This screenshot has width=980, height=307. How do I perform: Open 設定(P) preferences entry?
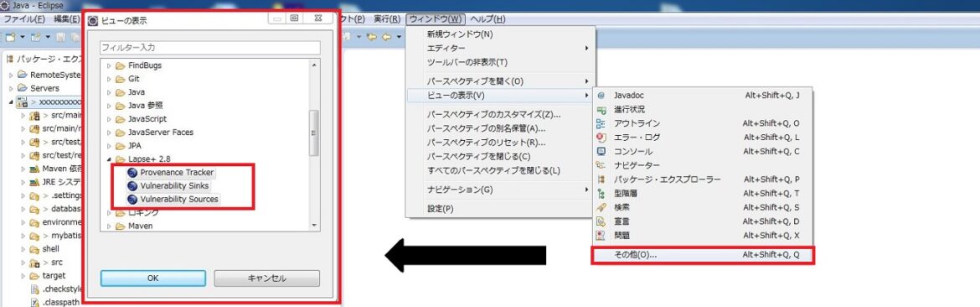pos(501,208)
